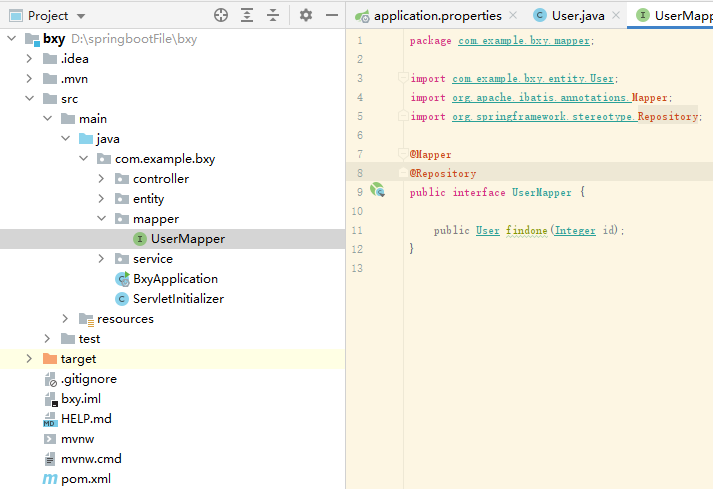This screenshot has width=713, height=489.
Task: Expand the .idea folder
Action: tap(29, 59)
